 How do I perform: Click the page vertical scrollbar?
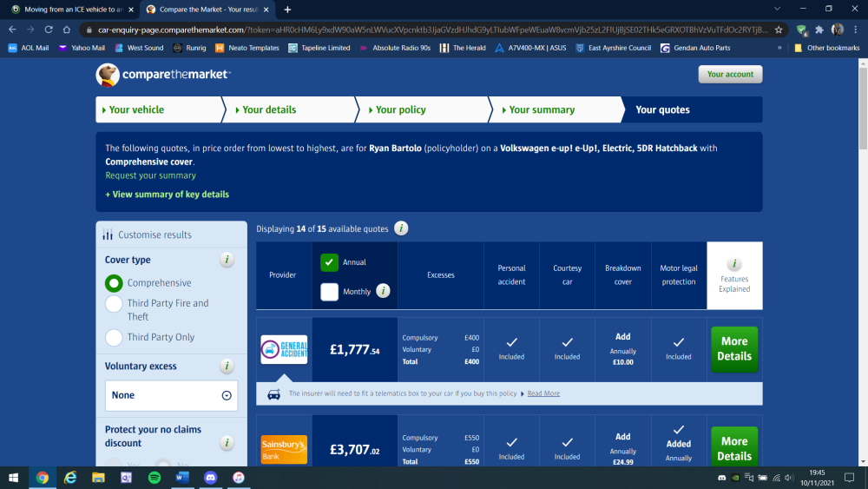pos(863,109)
